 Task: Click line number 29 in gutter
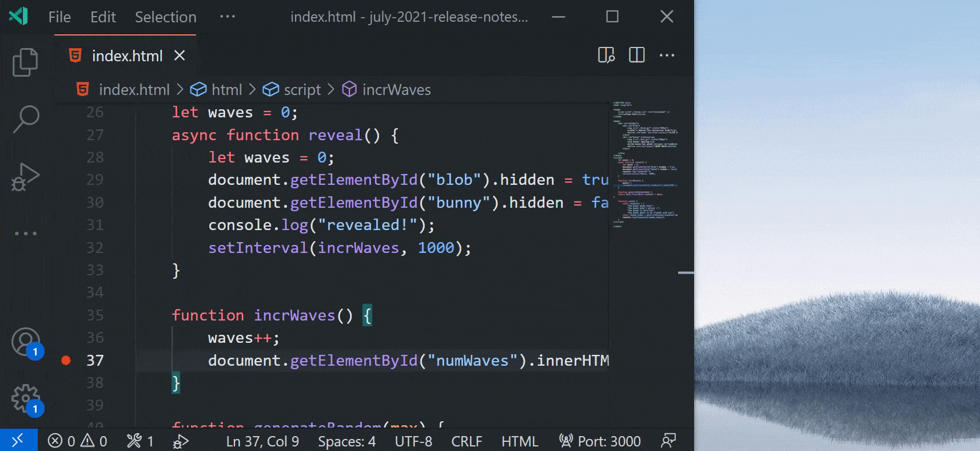[95, 180]
